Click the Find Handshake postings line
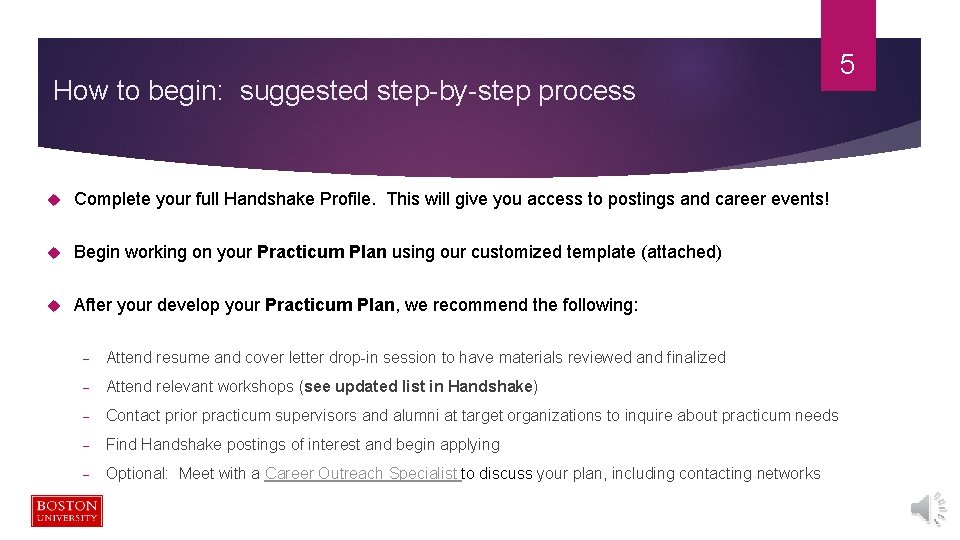 [x=302, y=445]
